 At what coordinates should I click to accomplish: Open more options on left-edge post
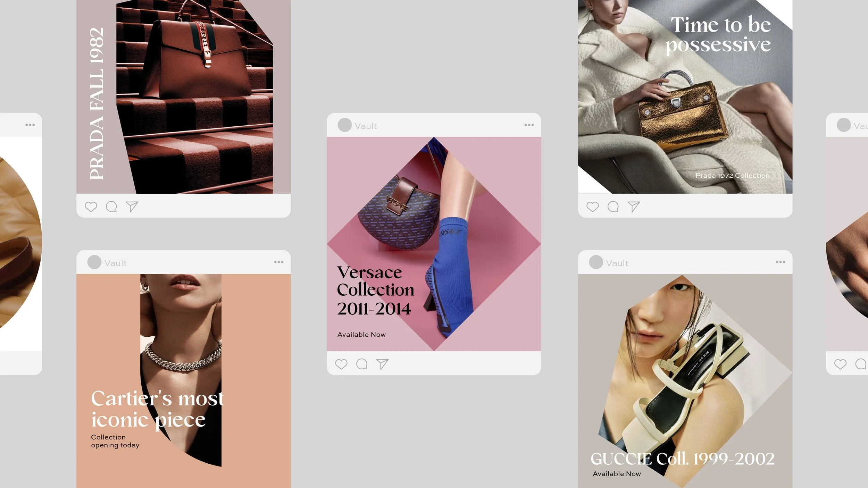[x=30, y=125]
